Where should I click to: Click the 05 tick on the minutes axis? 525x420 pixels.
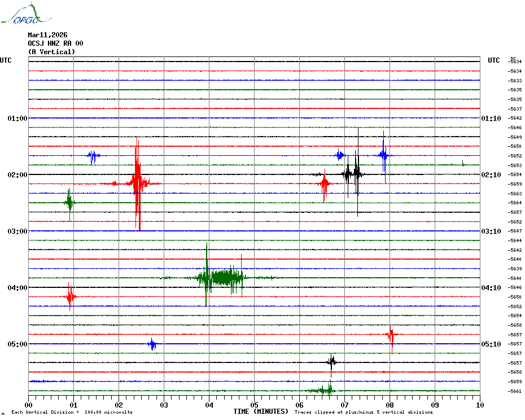254,405
